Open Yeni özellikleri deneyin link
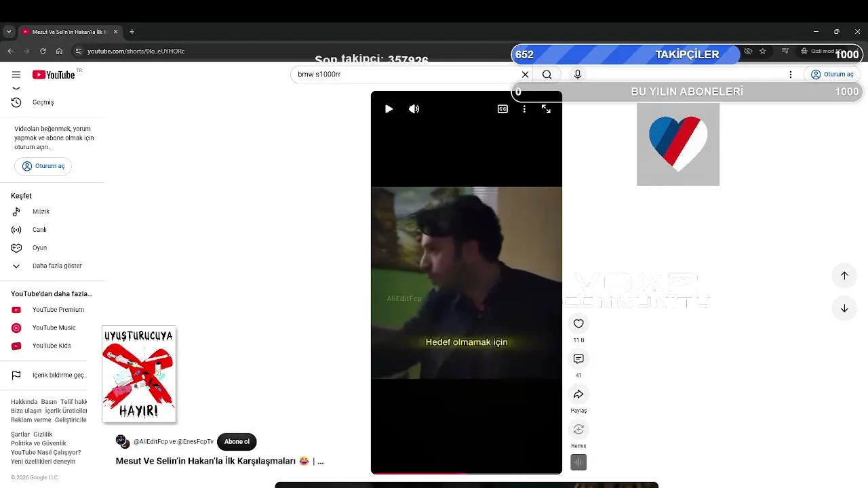This screenshot has height=488, width=868. [43, 462]
